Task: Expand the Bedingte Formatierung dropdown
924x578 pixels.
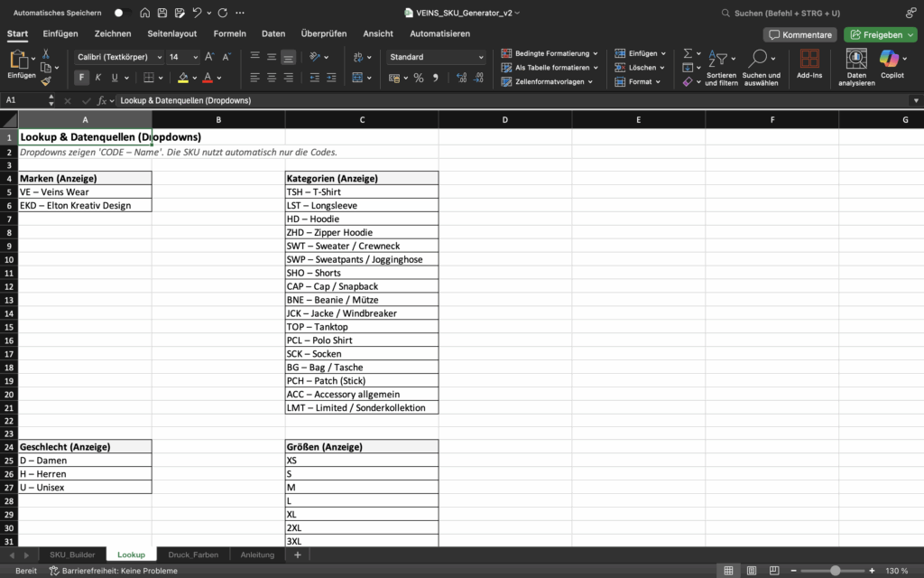Action: (x=551, y=53)
